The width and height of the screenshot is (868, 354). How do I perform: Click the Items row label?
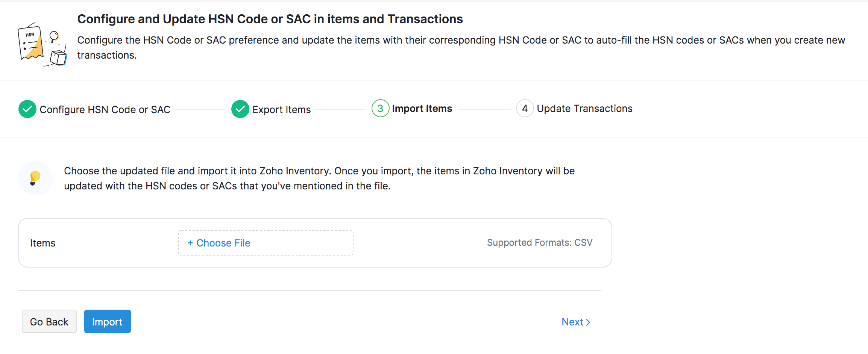click(x=42, y=243)
